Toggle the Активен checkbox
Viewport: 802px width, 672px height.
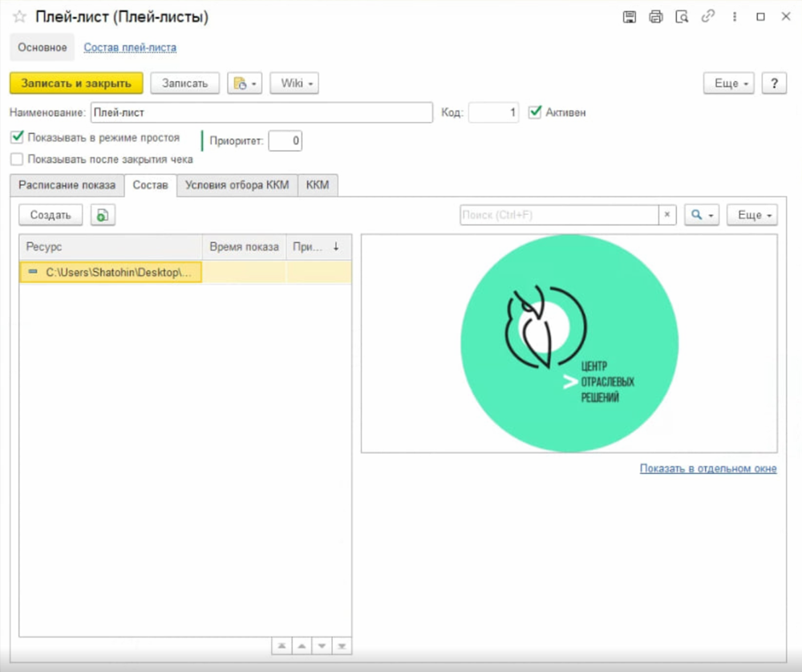(x=535, y=112)
